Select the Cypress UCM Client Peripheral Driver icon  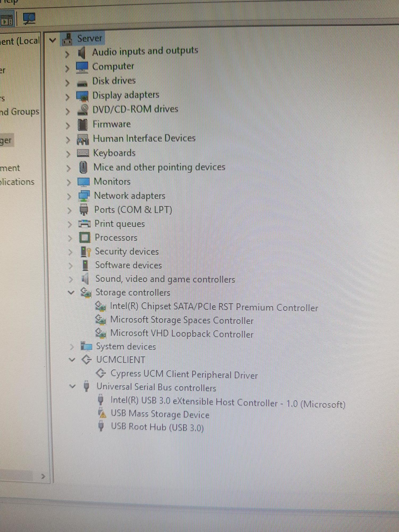(101, 373)
